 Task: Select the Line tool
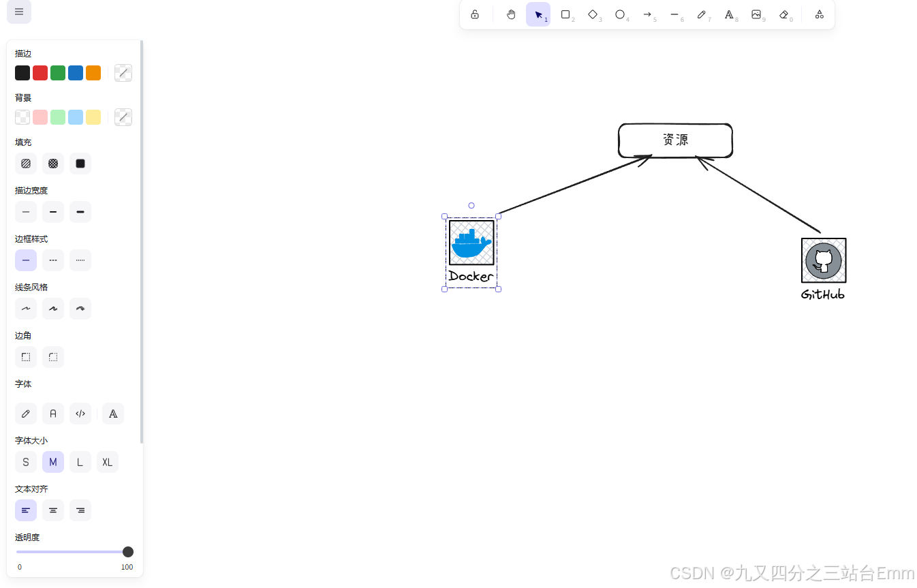point(674,14)
